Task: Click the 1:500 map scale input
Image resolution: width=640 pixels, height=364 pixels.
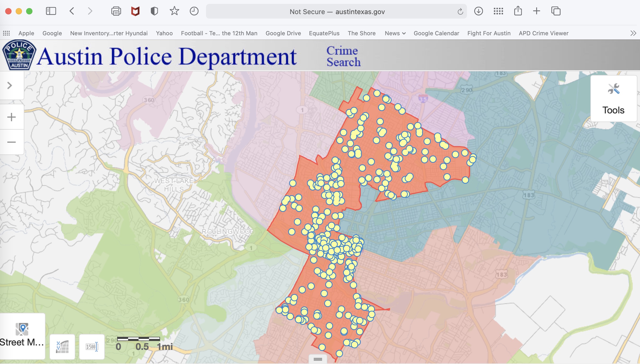Action: coord(92,347)
